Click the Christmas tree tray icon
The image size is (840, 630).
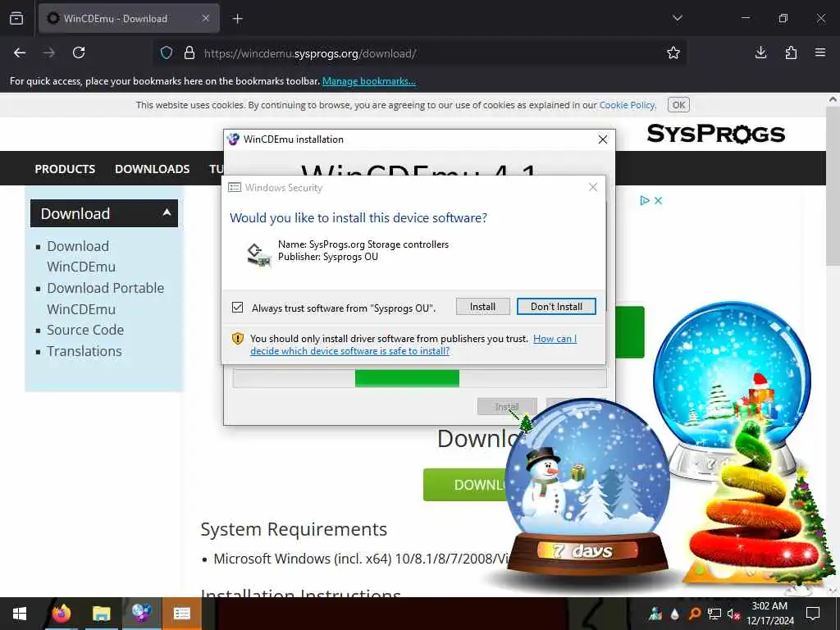(655, 614)
